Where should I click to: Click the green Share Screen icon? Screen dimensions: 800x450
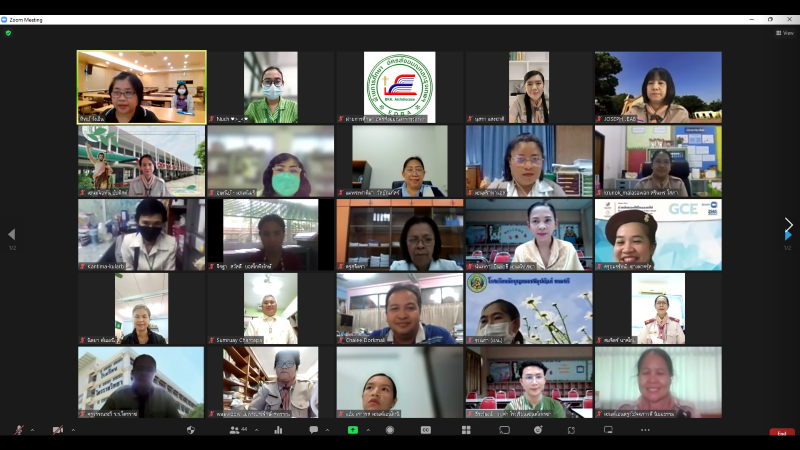353,430
